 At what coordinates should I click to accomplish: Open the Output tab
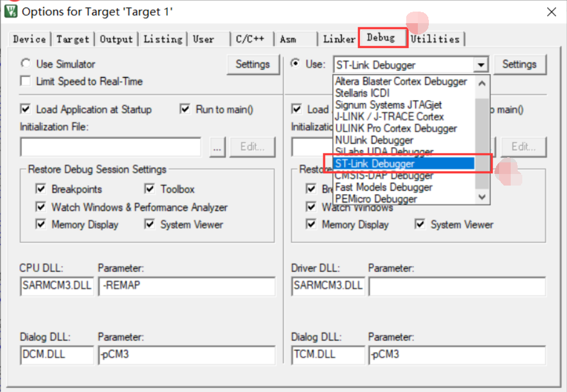pos(116,39)
